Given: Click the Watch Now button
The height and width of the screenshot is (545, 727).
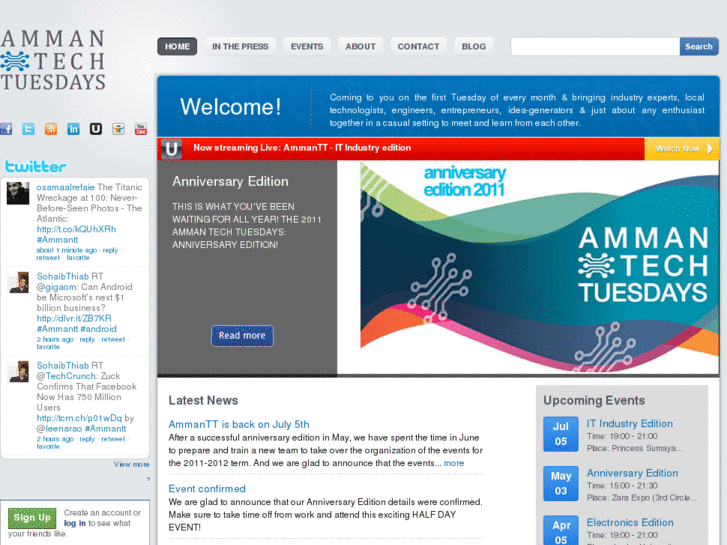Looking at the screenshot, I should tap(682, 149).
